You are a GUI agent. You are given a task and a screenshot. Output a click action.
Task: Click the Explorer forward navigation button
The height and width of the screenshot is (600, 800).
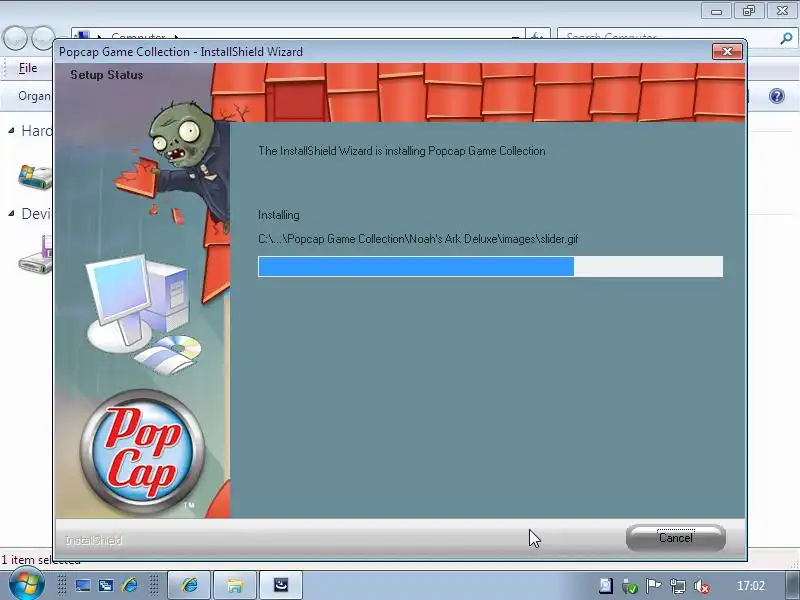[43, 38]
